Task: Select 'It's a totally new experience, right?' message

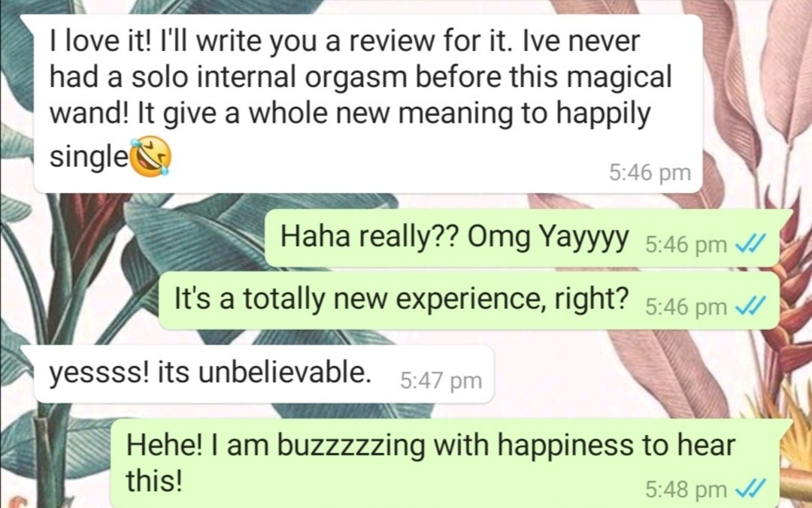Action: click(x=468, y=301)
